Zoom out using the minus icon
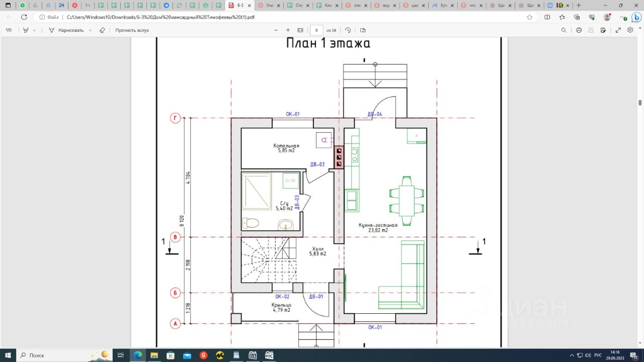This screenshot has width=644, height=362. click(x=276, y=30)
